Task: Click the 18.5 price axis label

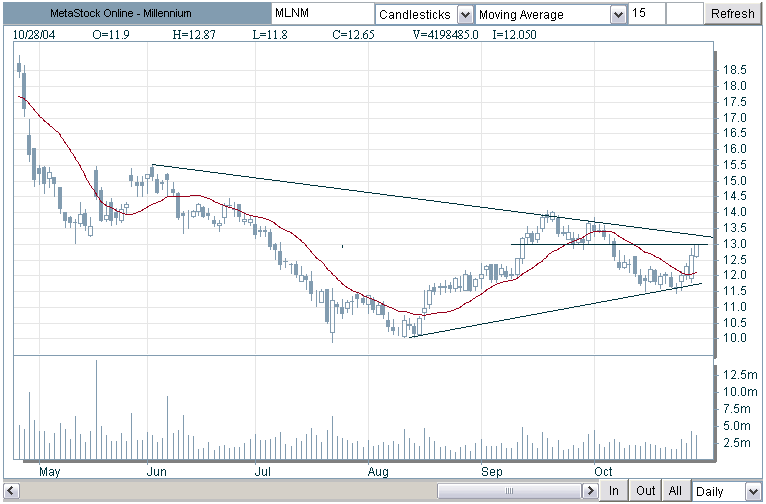Action: click(x=735, y=70)
